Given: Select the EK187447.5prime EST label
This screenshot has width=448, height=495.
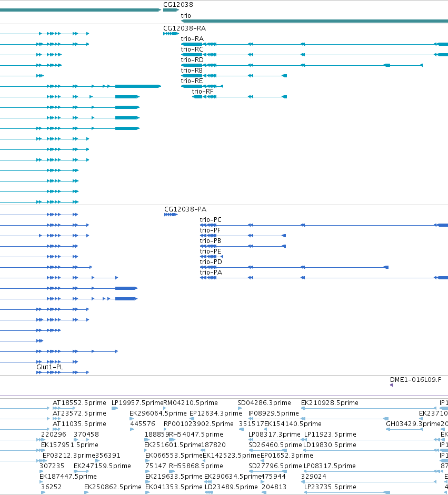Looking at the screenshot, I should [x=68, y=477].
